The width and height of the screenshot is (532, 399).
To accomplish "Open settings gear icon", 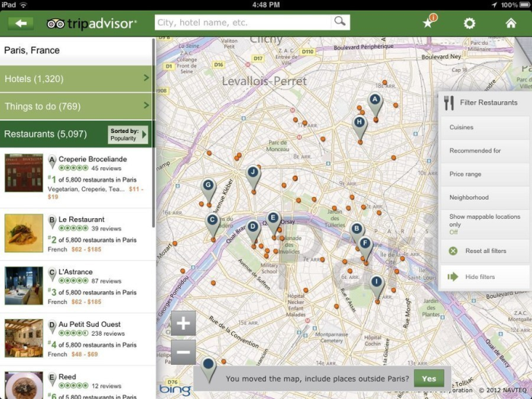I will click(x=469, y=23).
